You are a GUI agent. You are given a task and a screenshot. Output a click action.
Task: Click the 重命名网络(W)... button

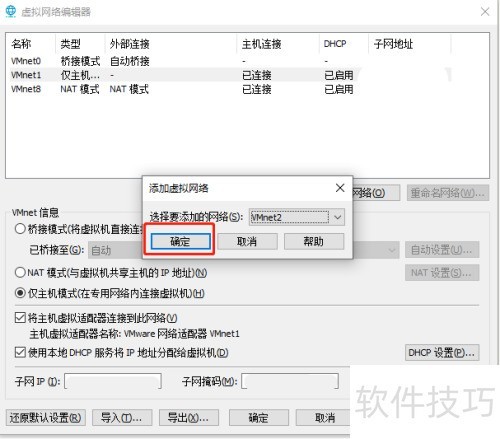pos(448,193)
